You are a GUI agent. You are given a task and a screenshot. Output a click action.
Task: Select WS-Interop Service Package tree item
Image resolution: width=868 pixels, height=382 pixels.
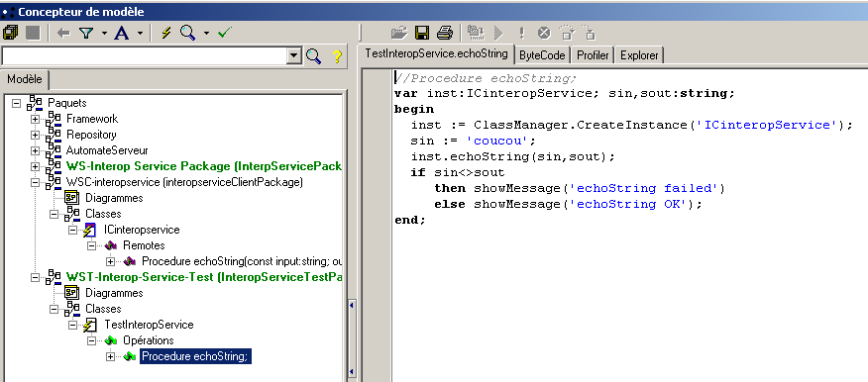(x=204, y=166)
